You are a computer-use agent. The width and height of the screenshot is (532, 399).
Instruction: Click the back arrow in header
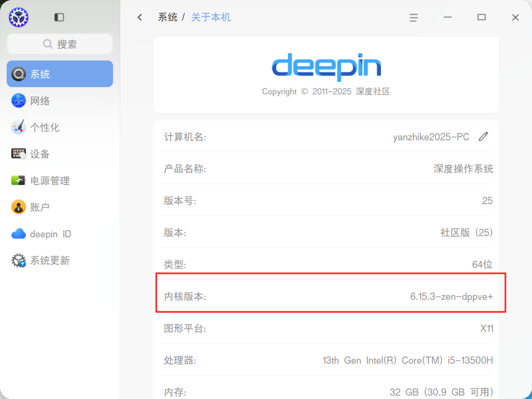(x=140, y=18)
